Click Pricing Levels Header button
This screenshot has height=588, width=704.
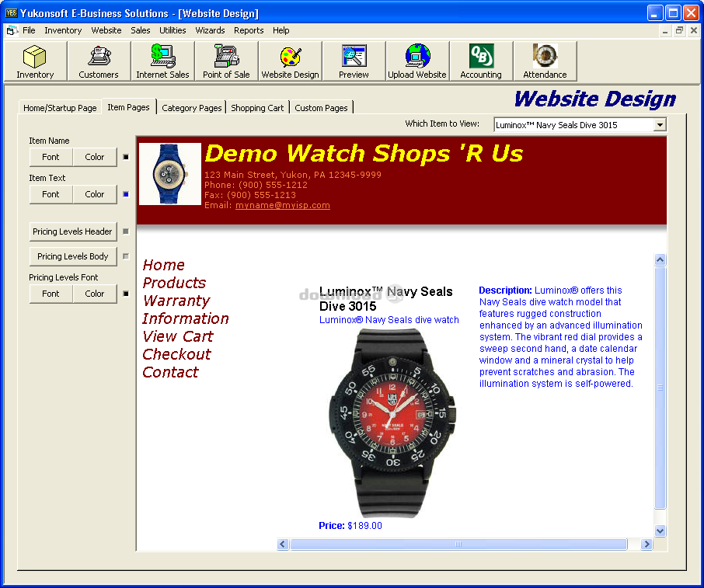pyautogui.click(x=73, y=231)
